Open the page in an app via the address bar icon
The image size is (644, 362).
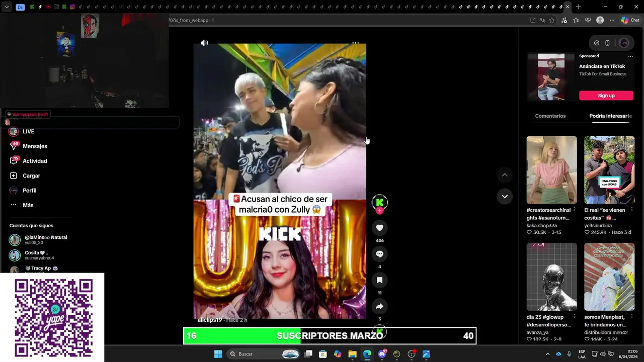pos(533,20)
